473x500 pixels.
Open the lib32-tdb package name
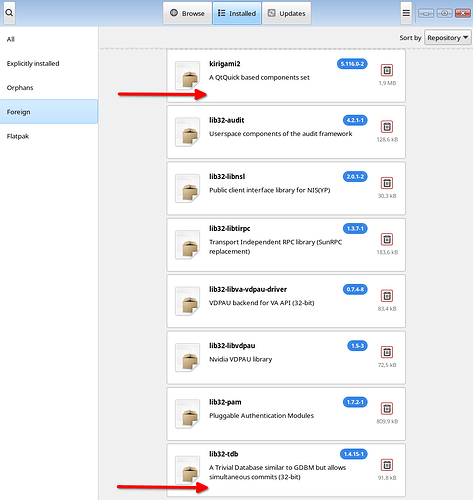click(x=224, y=454)
